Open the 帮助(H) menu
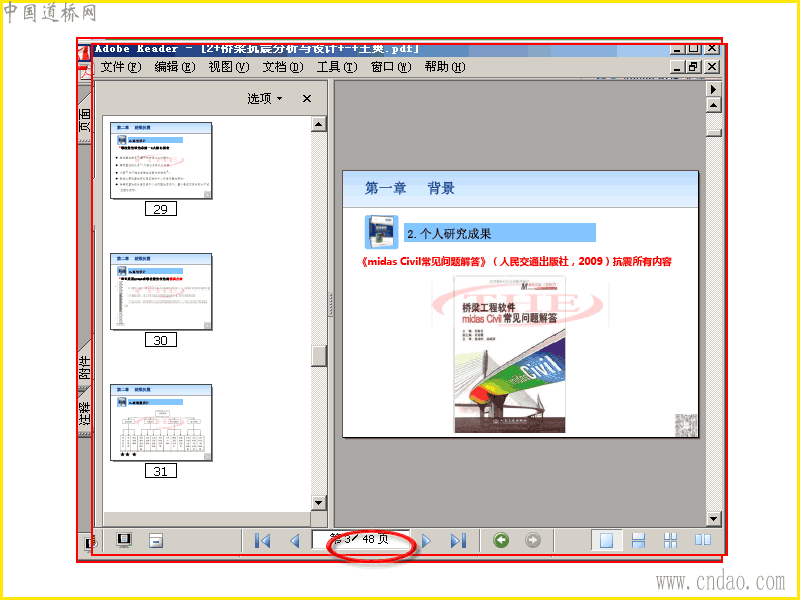800x600 pixels. 445,67
